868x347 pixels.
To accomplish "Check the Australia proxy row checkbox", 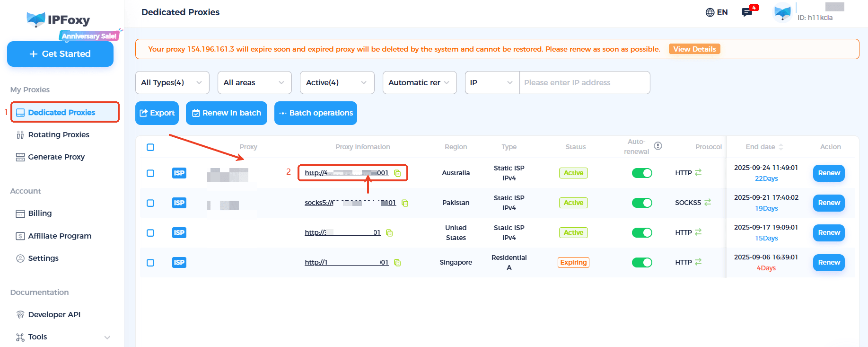I will 150,173.
